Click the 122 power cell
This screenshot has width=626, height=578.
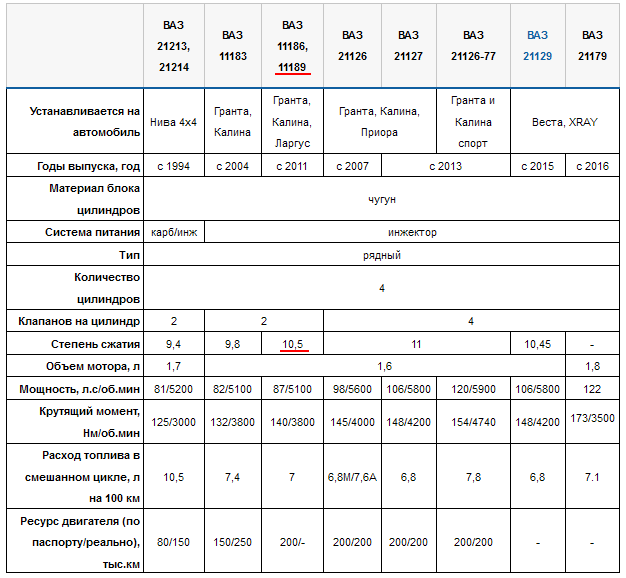pos(592,388)
